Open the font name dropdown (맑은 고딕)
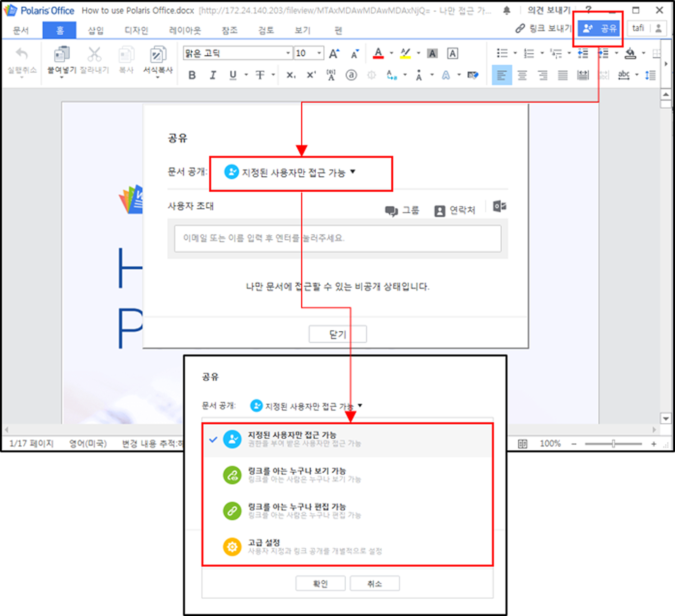Image resolution: width=675 pixels, height=616 pixels. (289, 53)
